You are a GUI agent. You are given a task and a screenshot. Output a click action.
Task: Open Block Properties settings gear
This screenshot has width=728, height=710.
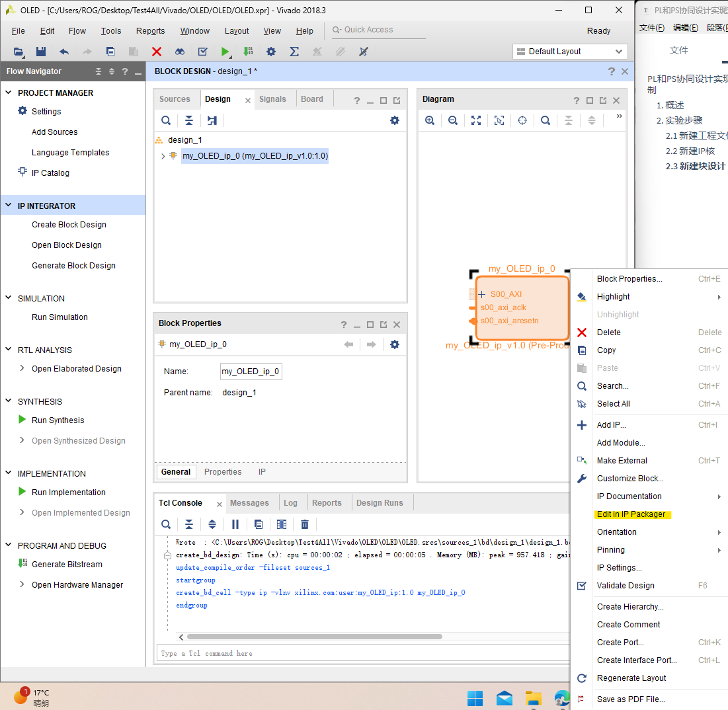(x=395, y=344)
